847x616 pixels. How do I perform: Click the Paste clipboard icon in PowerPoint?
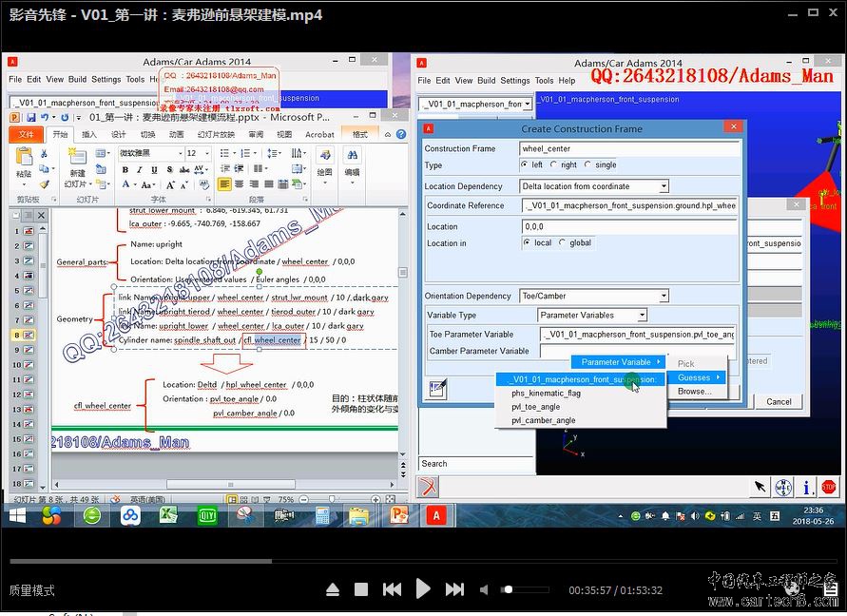tap(24, 157)
